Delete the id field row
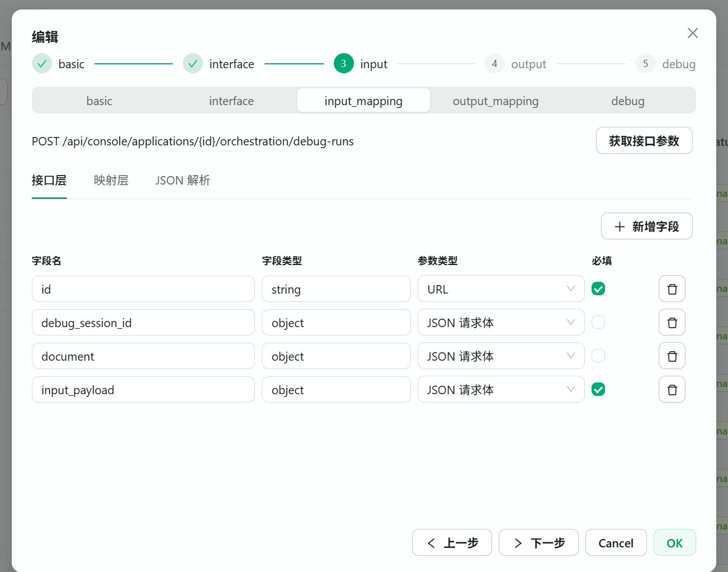The height and width of the screenshot is (572, 728). coord(672,289)
